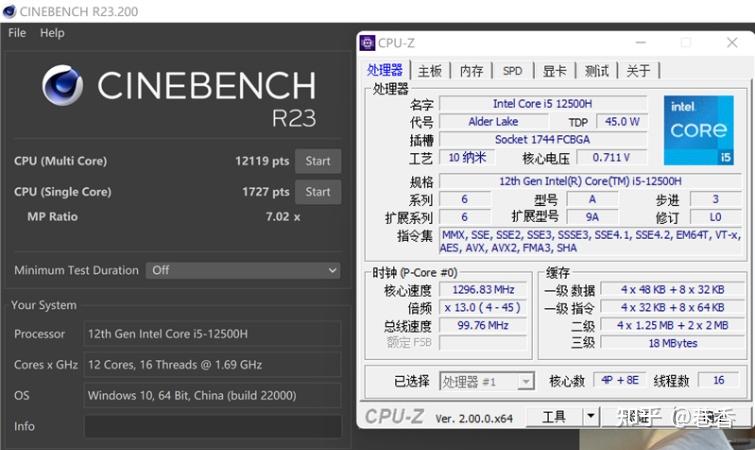Open the Help menu in Cinebench
Screen dimensions: 755x450
click(52, 33)
